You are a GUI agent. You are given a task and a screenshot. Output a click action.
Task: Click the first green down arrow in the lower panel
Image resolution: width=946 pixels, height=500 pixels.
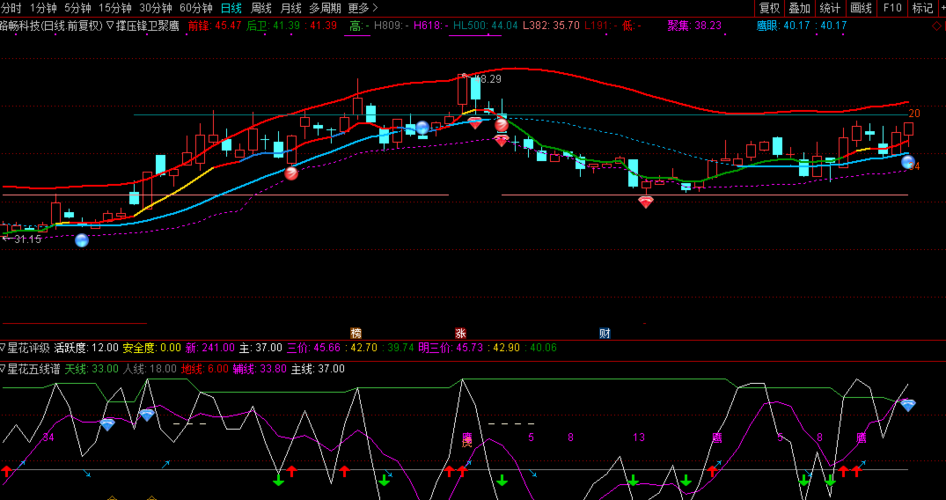278,480
